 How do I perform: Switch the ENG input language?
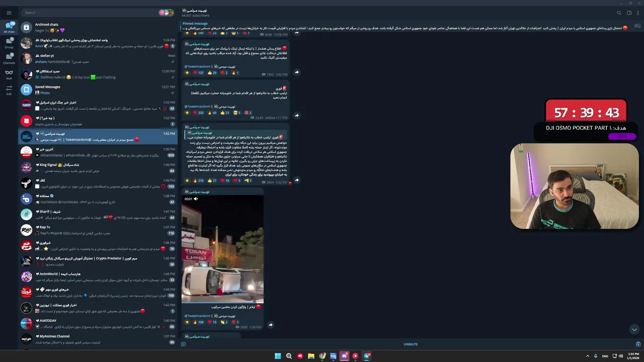pyautogui.click(x=605, y=356)
